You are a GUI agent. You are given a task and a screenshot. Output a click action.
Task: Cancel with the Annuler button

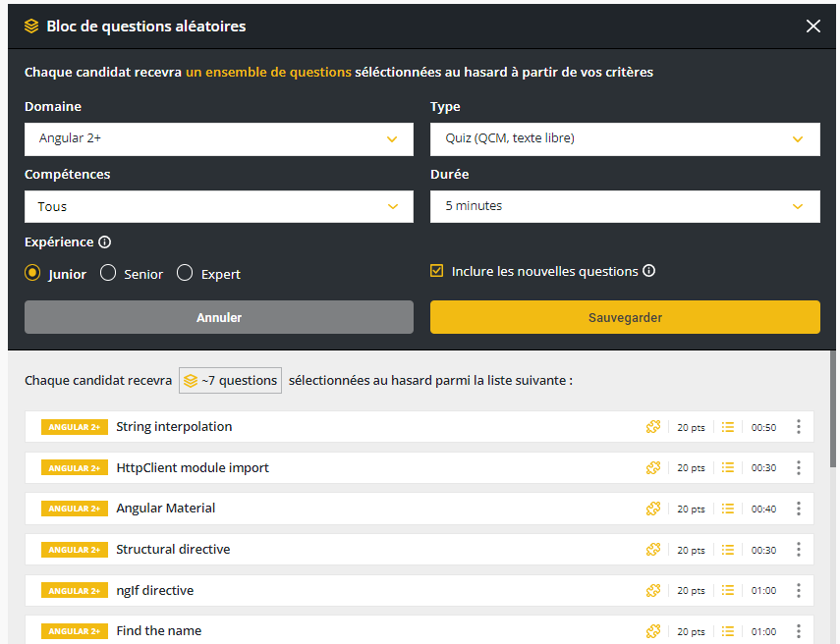[x=218, y=316]
